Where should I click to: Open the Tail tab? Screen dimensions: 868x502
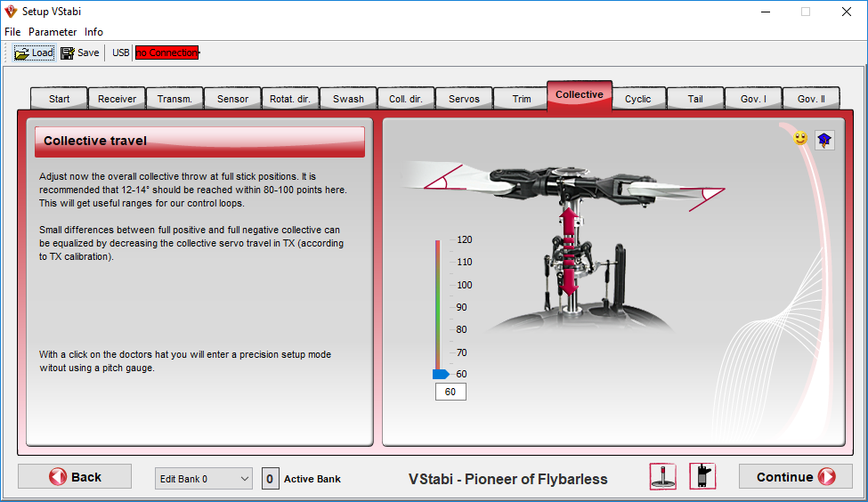[x=695, y=99]
